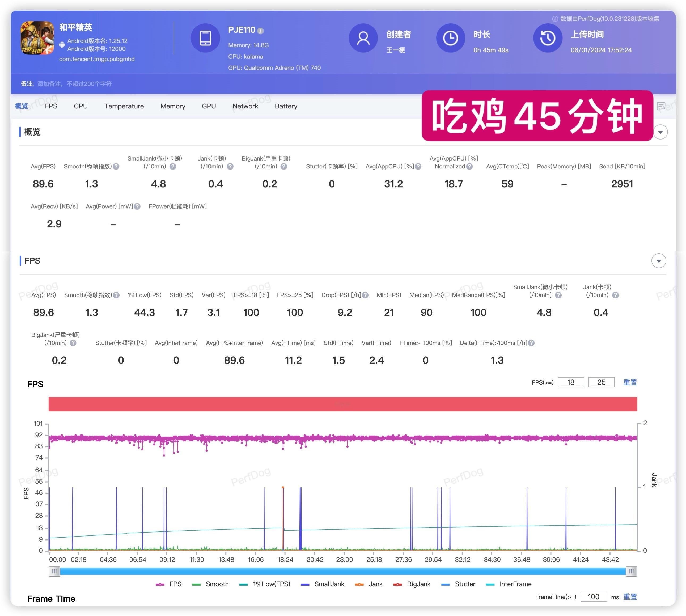
Task: Click the red scene label bar above chart
Action: pyautogui.click(x=343, y=404)
